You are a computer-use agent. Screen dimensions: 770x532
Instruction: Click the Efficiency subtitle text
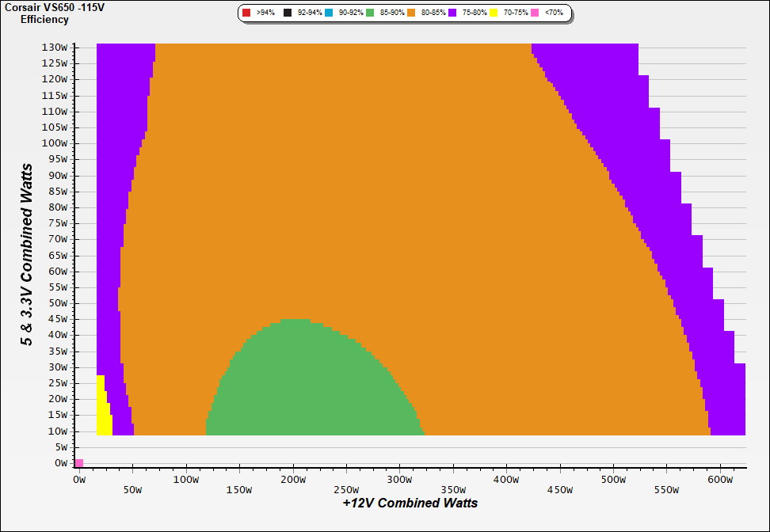point(44,19)
